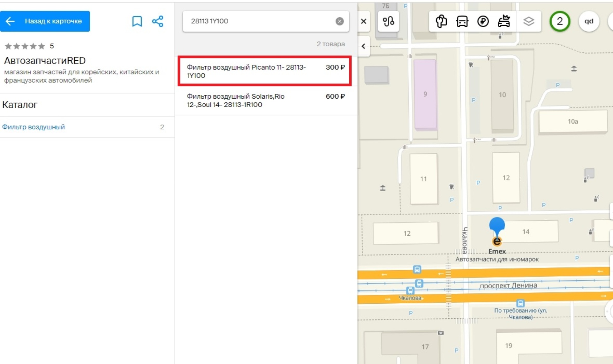Show paid parking layer with ruble icon
The width and height of the screenshot is (613, 364).
[483, 21]
